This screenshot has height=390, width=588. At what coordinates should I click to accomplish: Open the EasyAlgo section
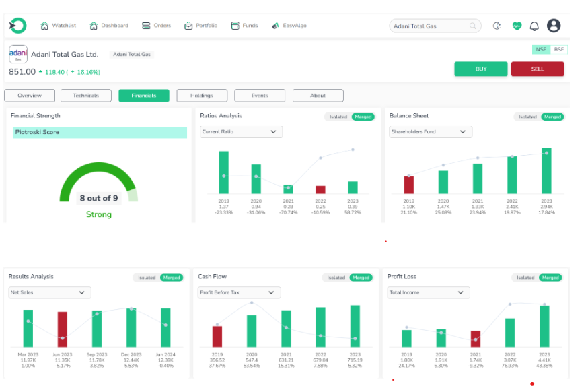[289, 26]
